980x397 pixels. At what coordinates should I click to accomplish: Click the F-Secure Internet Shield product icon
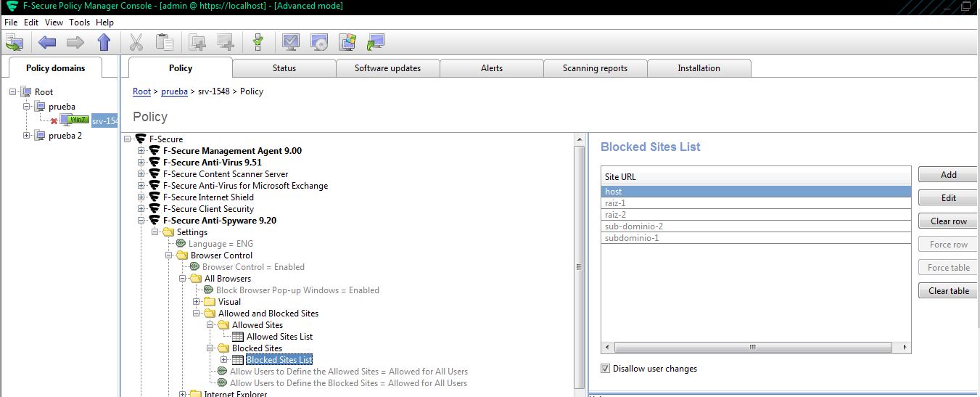coord(154,197)
